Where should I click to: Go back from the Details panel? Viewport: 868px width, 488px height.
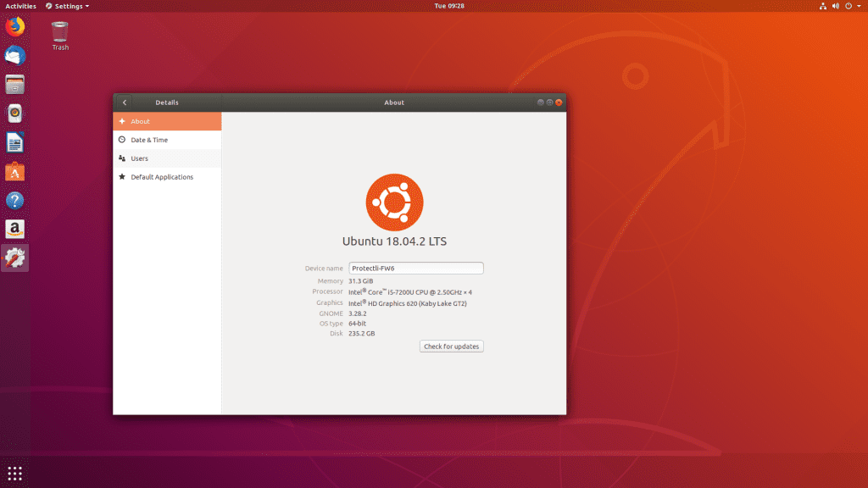pos(125,103)
